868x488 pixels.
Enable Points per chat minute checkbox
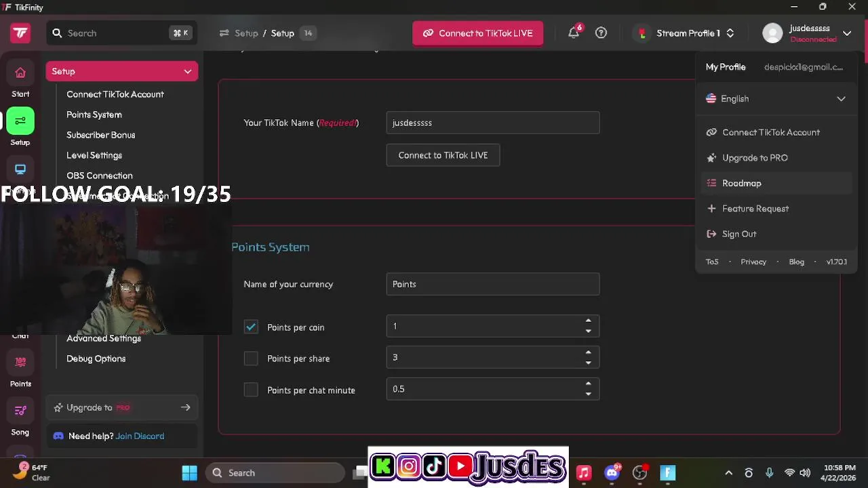click(251, 390)
